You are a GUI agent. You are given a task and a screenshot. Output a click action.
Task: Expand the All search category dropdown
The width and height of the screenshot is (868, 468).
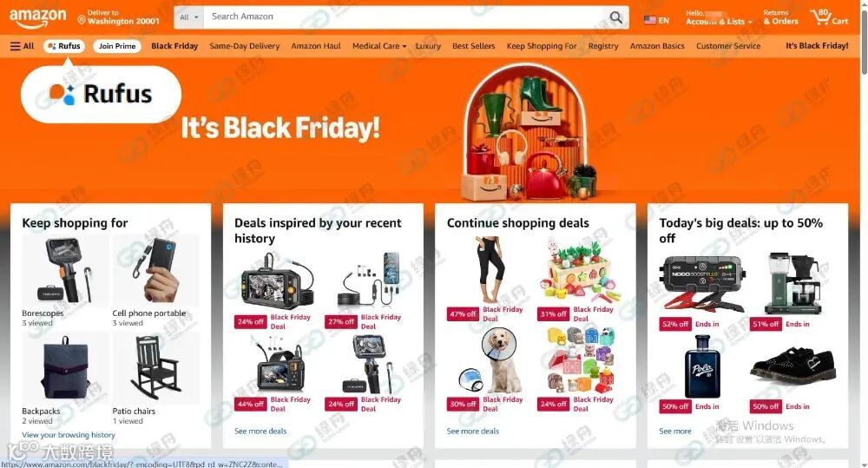tap(188, 17)
